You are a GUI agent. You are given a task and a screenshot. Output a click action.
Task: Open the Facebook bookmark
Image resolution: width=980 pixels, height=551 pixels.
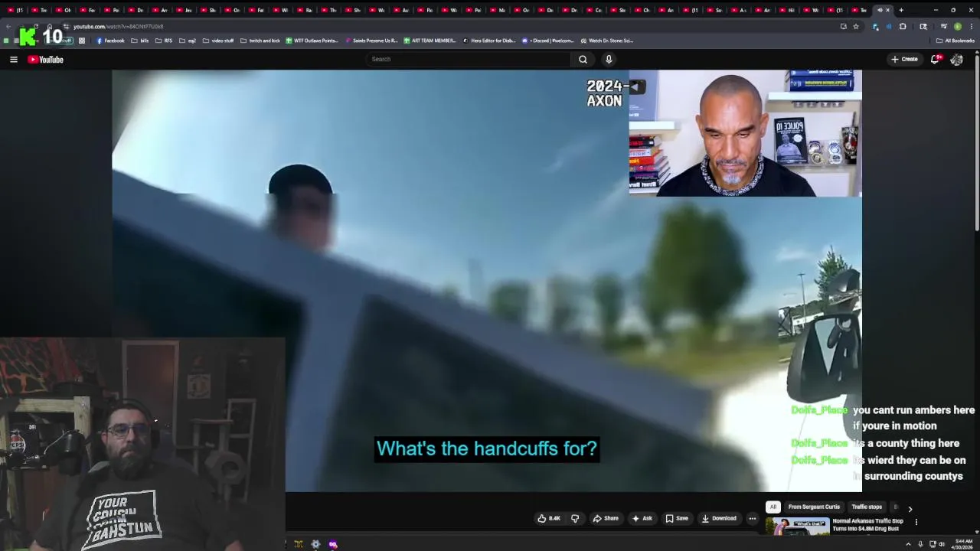(110, 41)
